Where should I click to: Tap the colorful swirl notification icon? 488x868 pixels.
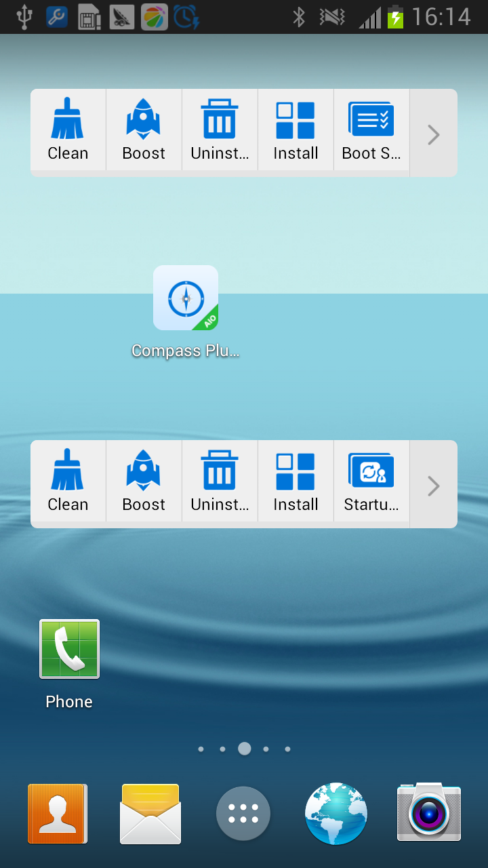pyautogui.click(x=155, y=17)
